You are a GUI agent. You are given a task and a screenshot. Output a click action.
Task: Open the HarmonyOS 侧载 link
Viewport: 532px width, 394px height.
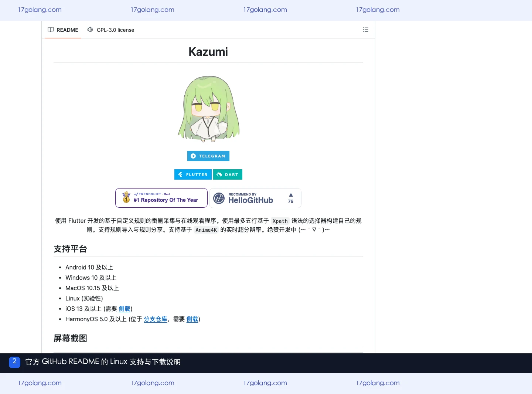[x=192, y=319]
